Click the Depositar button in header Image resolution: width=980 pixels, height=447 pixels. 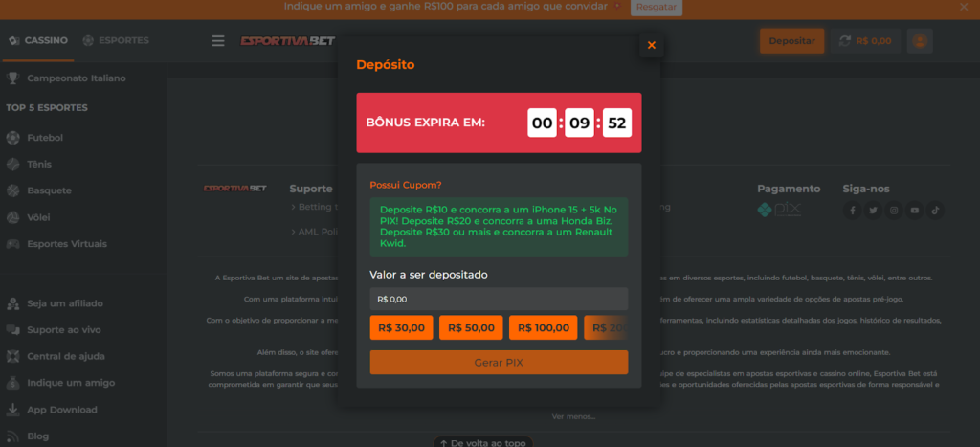pyautogui.click(x=791, y=41)
